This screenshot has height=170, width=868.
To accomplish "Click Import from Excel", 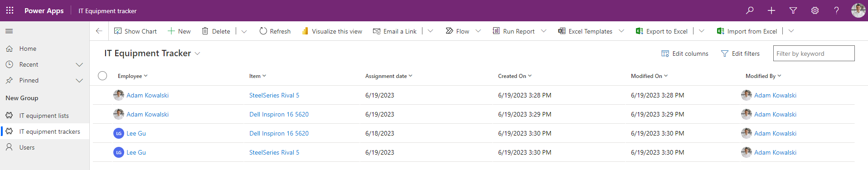I will coord(747,31).
